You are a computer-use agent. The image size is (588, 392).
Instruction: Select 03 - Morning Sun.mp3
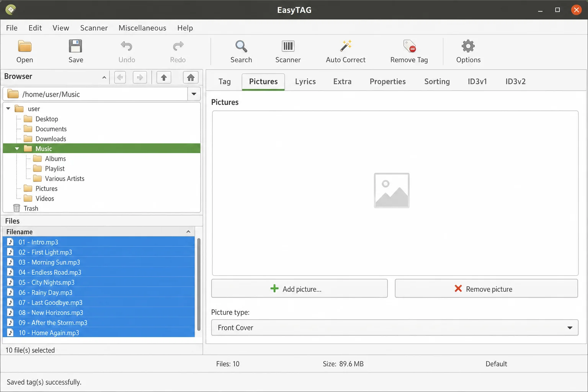(x=99, y=262)
